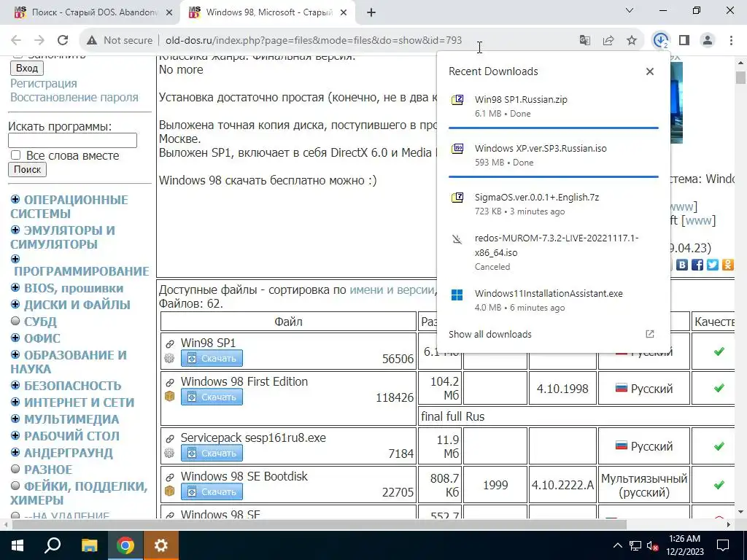Download Servicepack sesp161ru8.exe via Скачать
The width and height of the screenshot is (747, 560).
(x=212, y=453)
